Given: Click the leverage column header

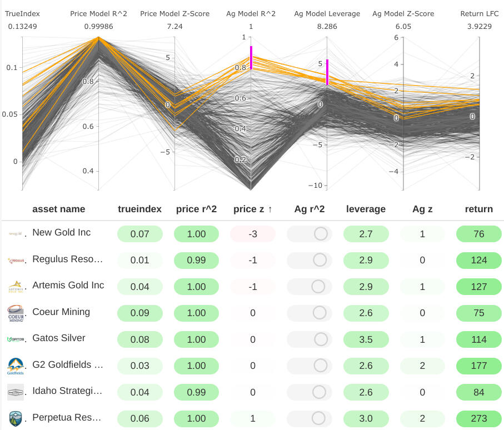Looking at the screenshot, I should click(x=366, y=209).
